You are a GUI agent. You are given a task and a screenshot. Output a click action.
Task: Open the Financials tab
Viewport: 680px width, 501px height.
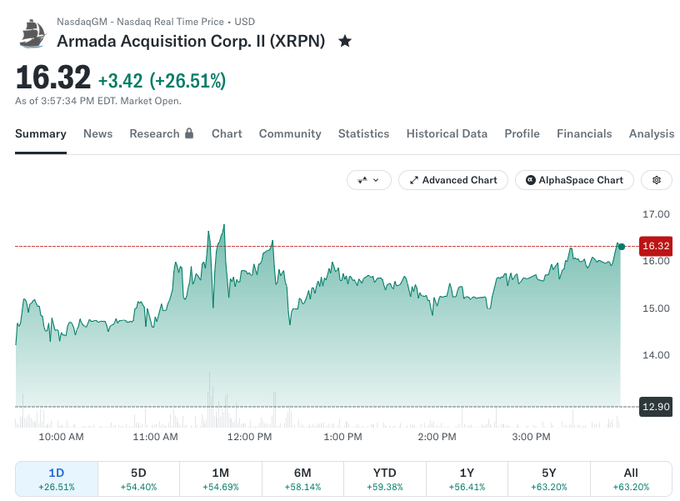point(584,134)
